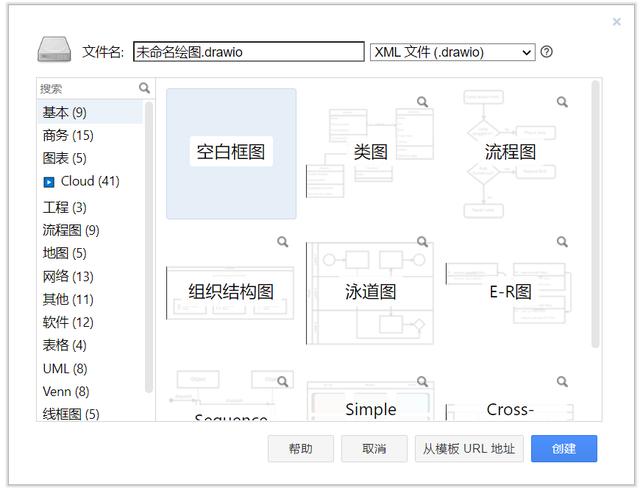The image size is (640, 491).
Task: Choose the UML (8) category
Action: coord(65,368)
